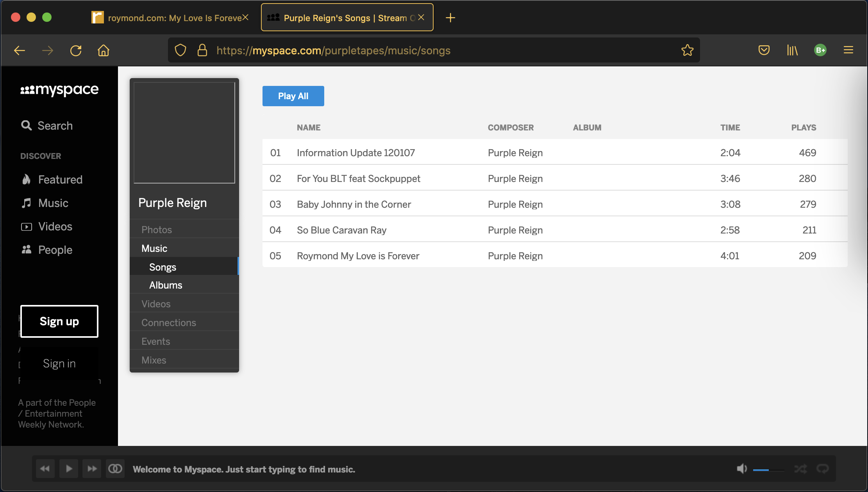Play song Baby Johnny in the Corner

point(354,204)
